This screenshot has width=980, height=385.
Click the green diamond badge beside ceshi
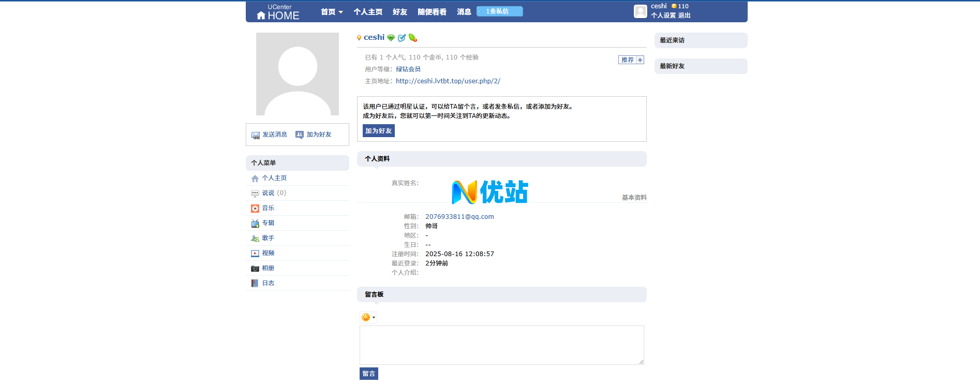(x=391, y=38)
